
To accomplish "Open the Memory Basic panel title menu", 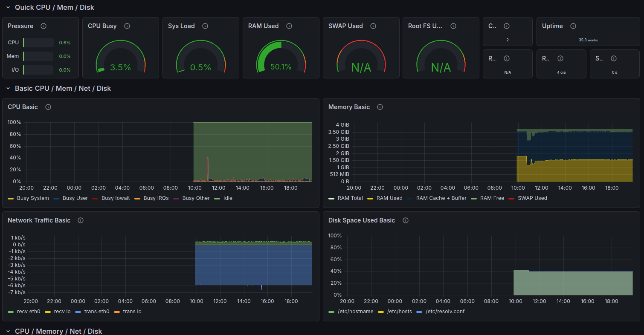I will [x=350, y=107].
